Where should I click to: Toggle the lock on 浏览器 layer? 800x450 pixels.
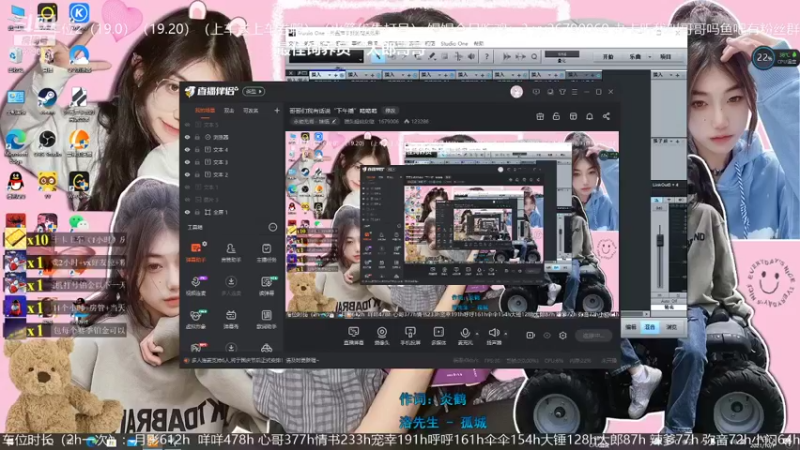(x=197, y=137)
